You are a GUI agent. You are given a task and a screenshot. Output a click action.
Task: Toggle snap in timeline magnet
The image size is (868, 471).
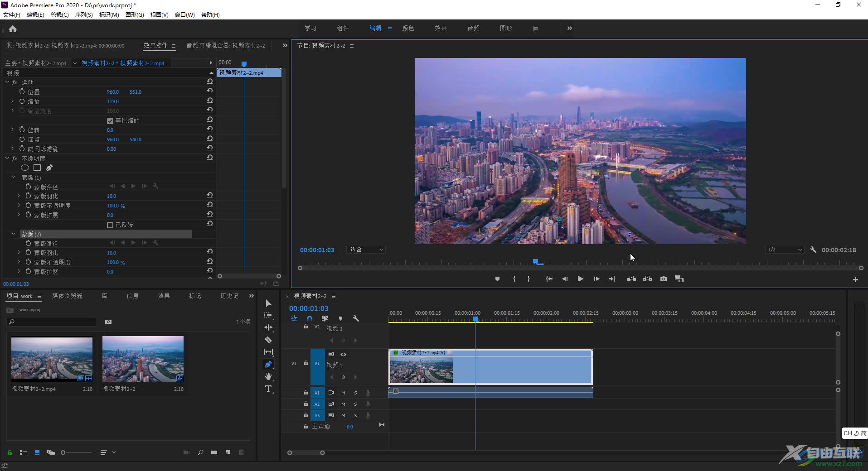309,318
